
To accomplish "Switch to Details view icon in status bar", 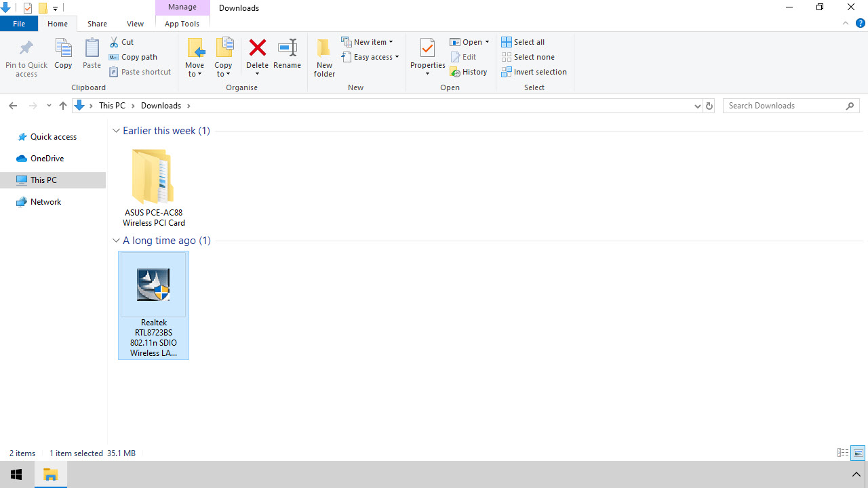I will [x=843, y=453].
